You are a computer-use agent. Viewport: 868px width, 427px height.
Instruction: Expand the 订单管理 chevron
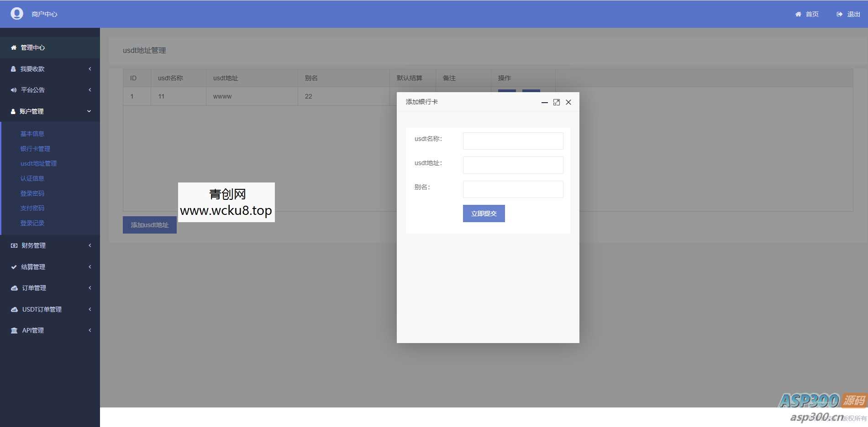point(90,288)
